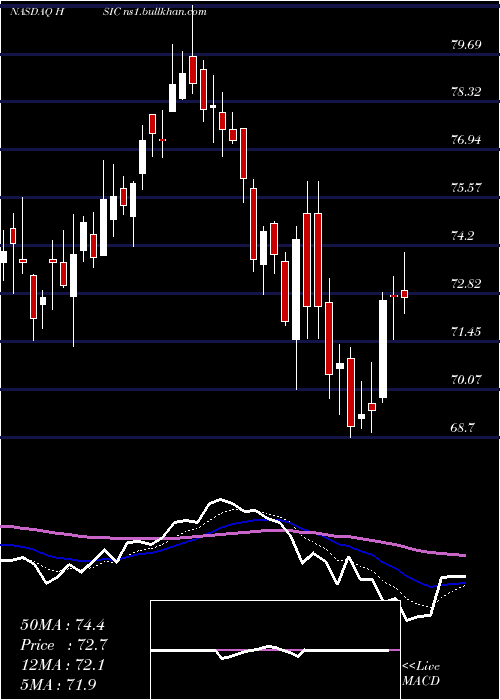Click the 76.94 price axis label
The height and width of the screenshot is (700, 500).
[467, 140]
